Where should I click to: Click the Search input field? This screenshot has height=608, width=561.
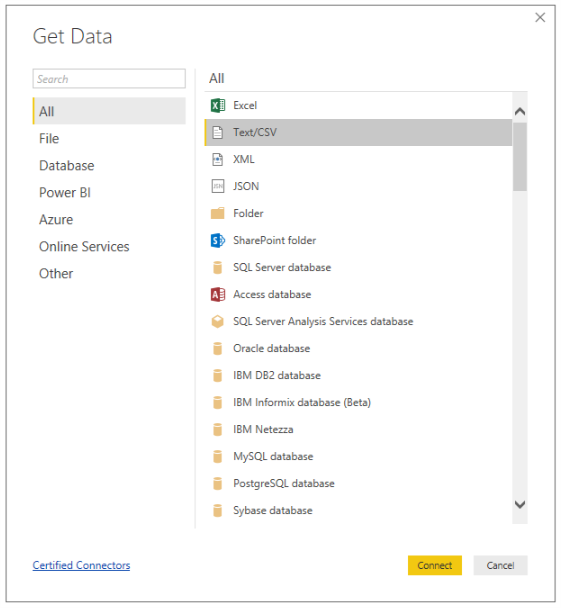click(109, 79)
